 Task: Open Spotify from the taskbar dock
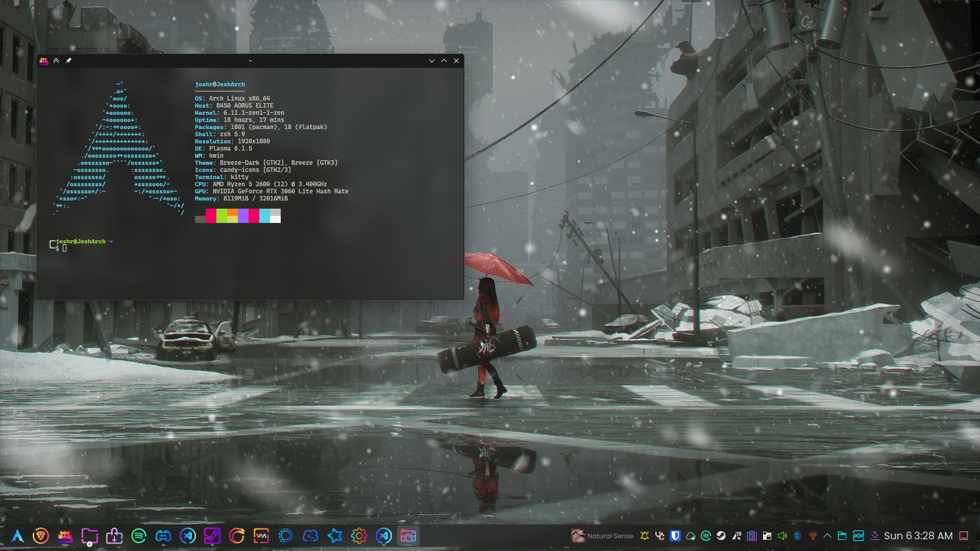pos(139,536)
